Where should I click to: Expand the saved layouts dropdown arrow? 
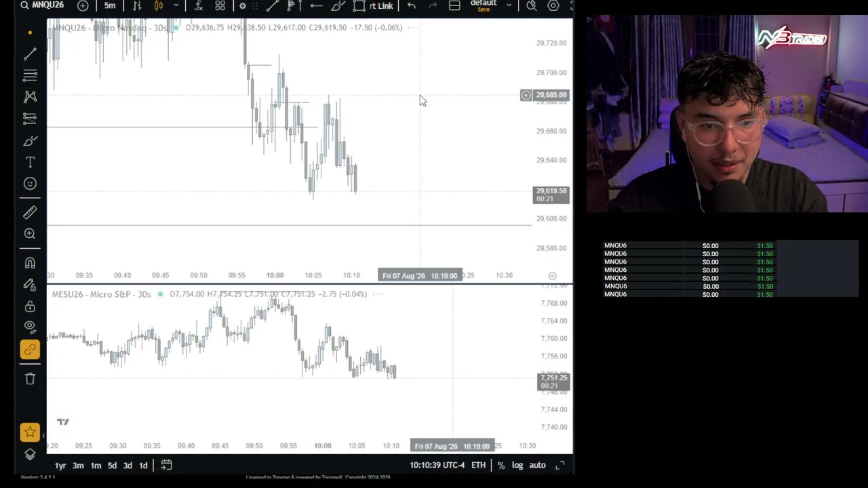(x=509, y=5)
